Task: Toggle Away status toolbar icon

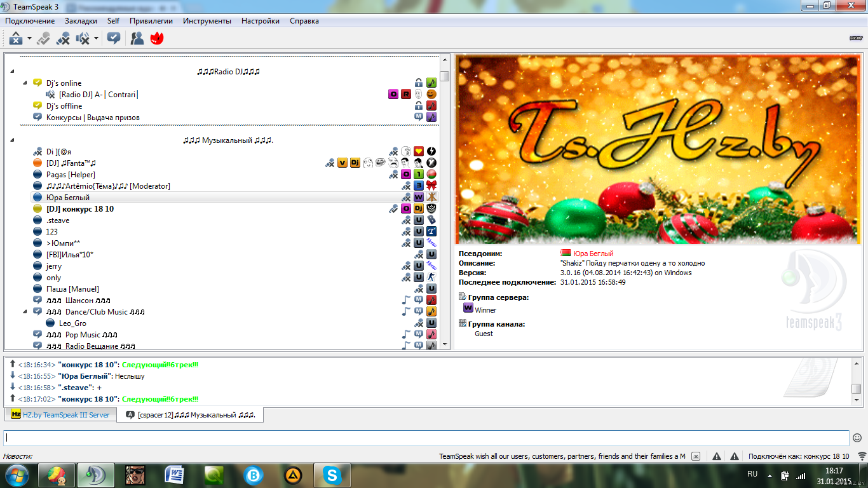Action: click(x=43, y=39)
